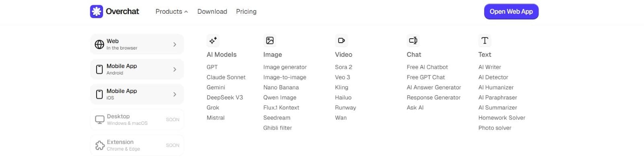
Task: Expand the iOS Mobile App chevron
Action: (175, 94)
